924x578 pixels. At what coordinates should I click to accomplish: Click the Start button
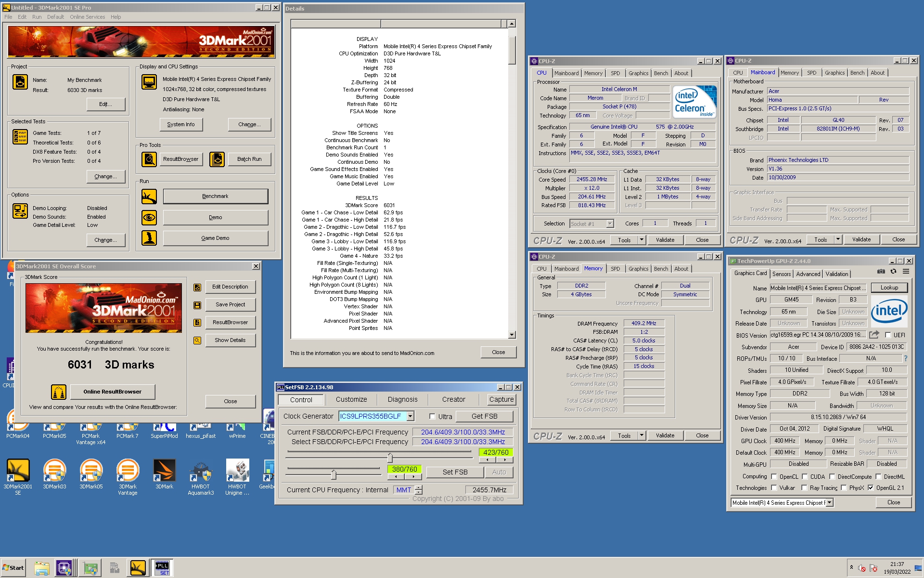pos(13,568)
